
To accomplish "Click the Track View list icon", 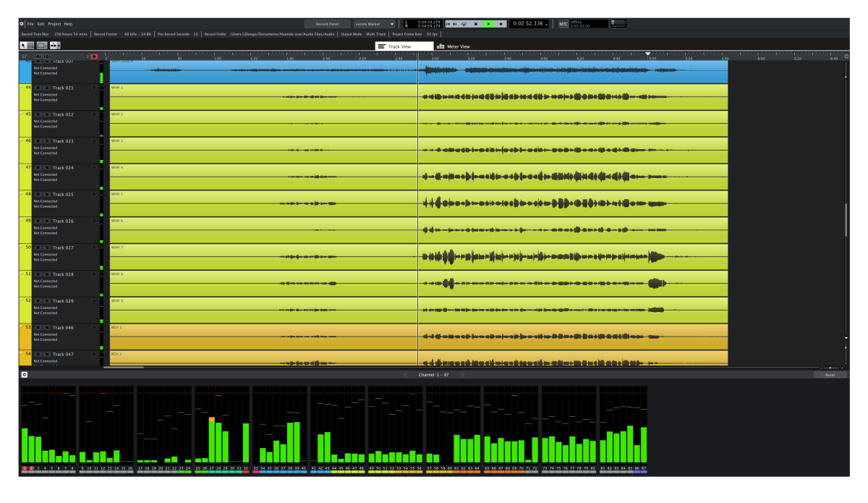I will 381,46.
